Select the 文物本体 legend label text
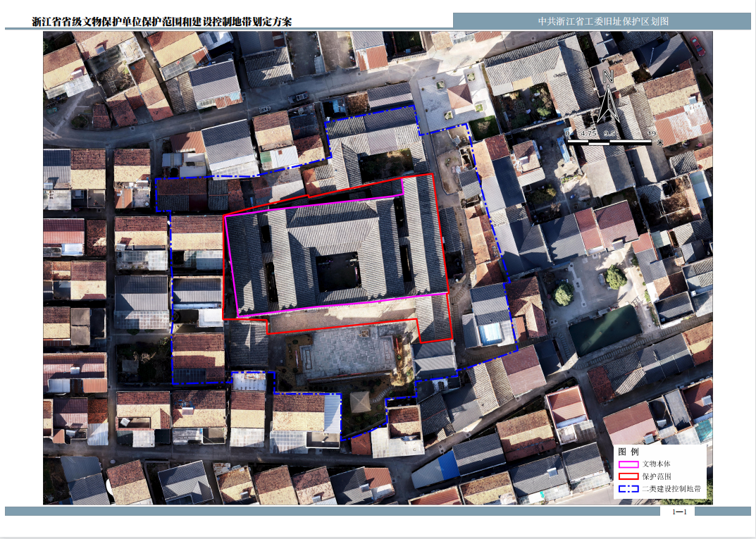Viewport: 756px width, 539px height. (656, 464)
